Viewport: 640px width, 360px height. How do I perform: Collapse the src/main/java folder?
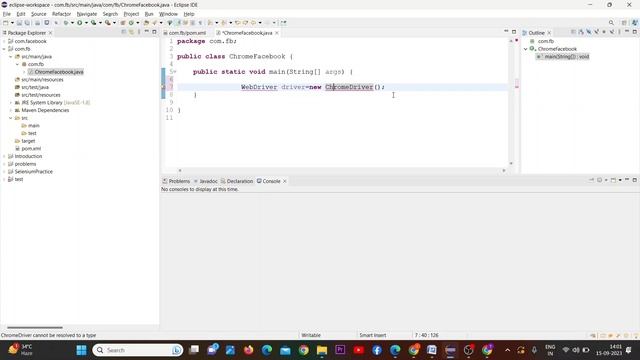coord(11,57)
